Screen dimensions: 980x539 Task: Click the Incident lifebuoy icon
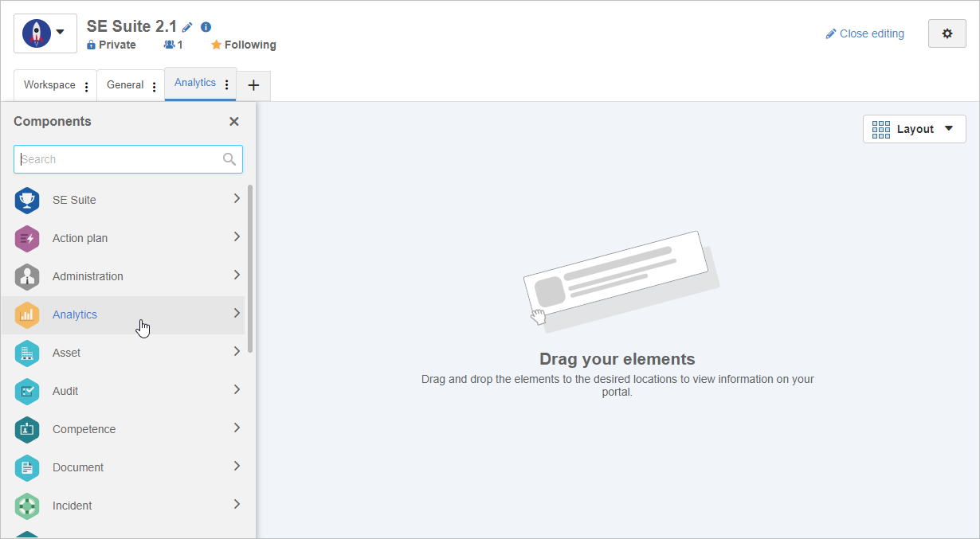(x=27, y=506)
